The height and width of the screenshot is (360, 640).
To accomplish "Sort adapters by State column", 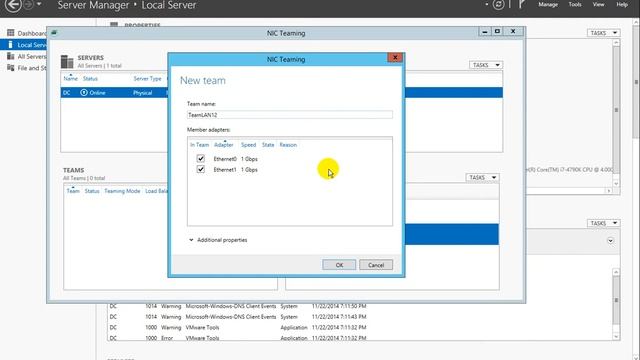I will click(268, 145).
